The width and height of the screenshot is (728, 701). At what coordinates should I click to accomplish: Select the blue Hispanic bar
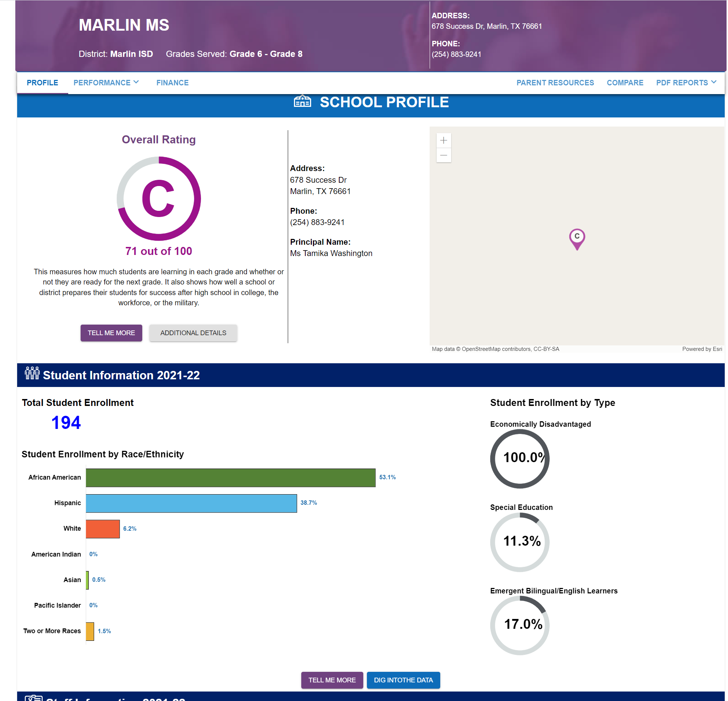[191, 503]
